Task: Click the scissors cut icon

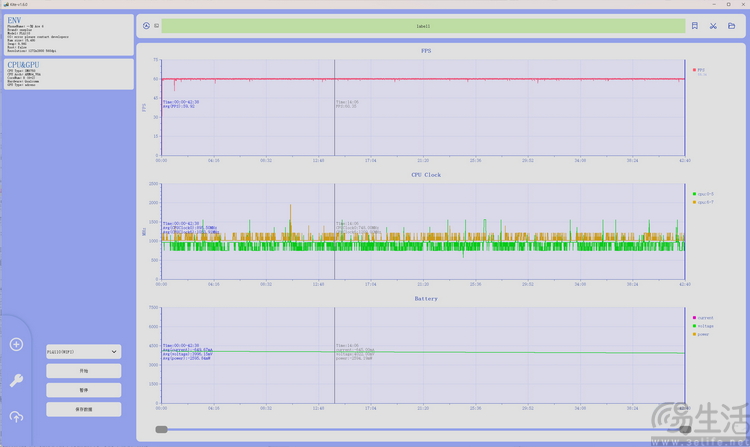Action: pyautogui.click(x=713, y=26)
